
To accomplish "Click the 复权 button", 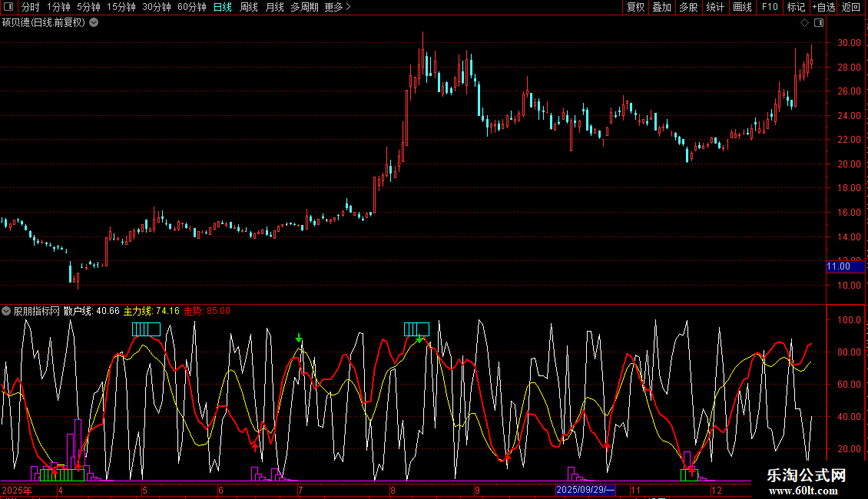I will [x=635, y=7].
